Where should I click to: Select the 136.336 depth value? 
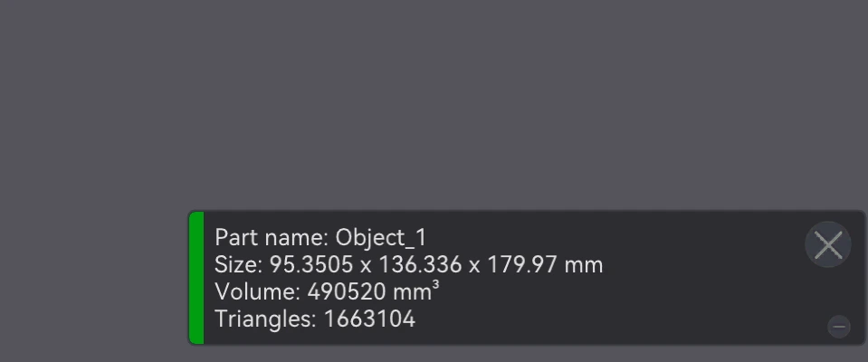coord(420,264)
